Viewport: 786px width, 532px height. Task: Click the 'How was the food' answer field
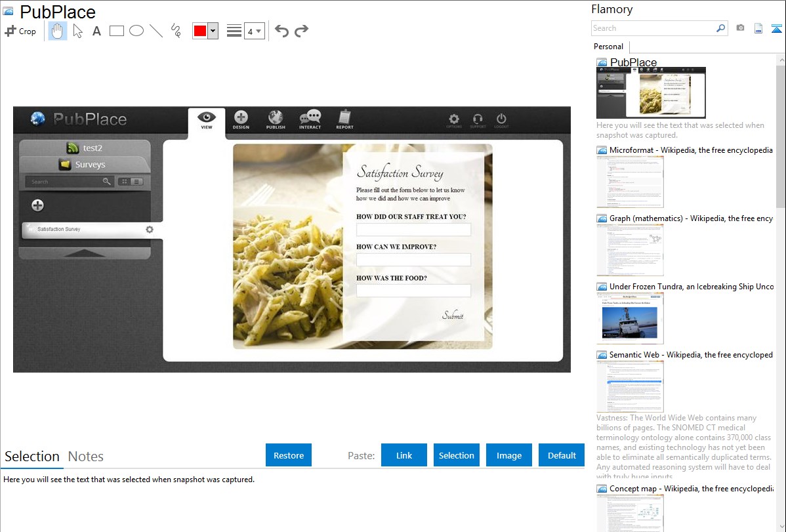[x=413, y=291]
